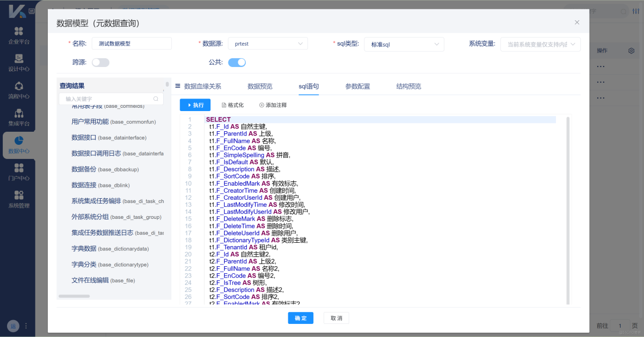Image resolution: width=644 pixels, height=337 pixels.
Task: Expand the sql类型 标准sql dropdown
Action: click(x=404, y=44)
